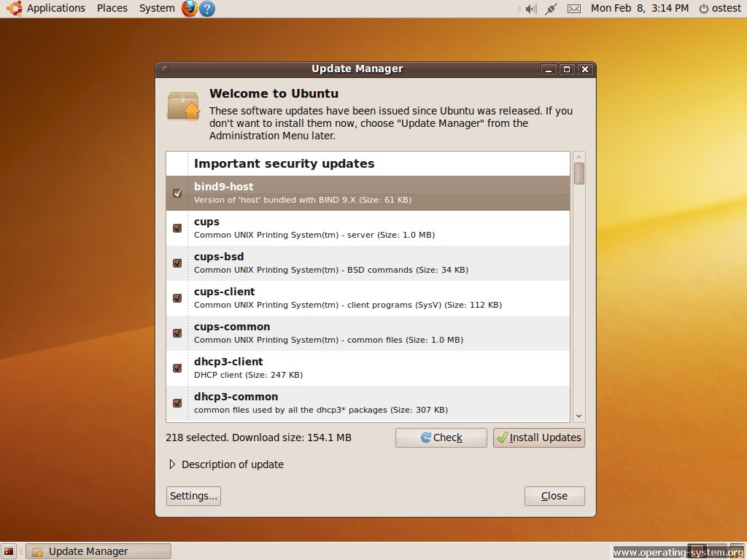
Task: Open the Applications menu
Action: click(55, 9)
